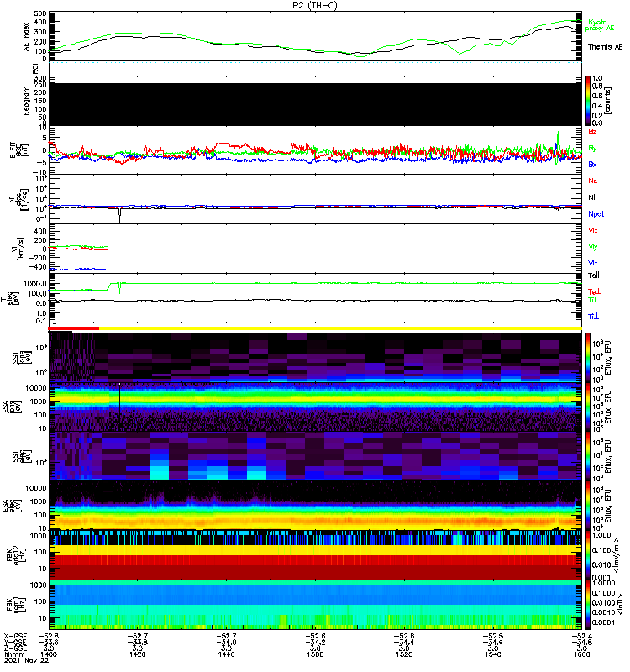Click the red "Vix" velocity legend label

[x=593, y=230]
